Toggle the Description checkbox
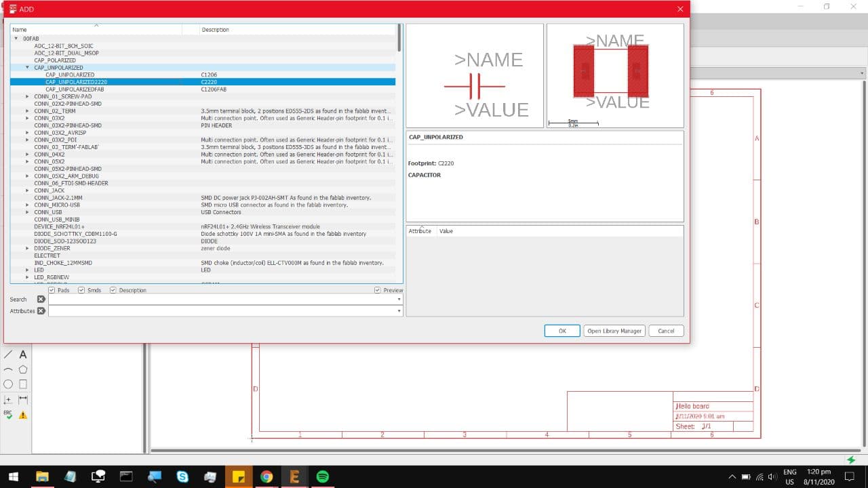Screen dimensions: 868x488 point(113,290)
